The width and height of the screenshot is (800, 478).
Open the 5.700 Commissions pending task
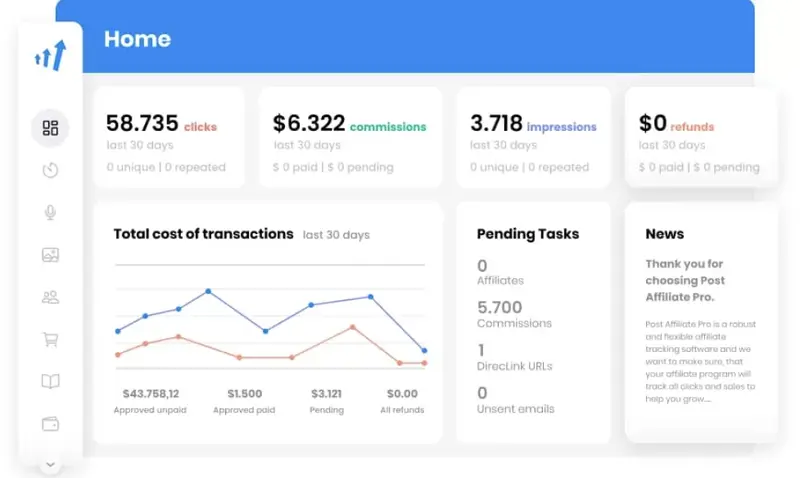(x=514, y=315)
